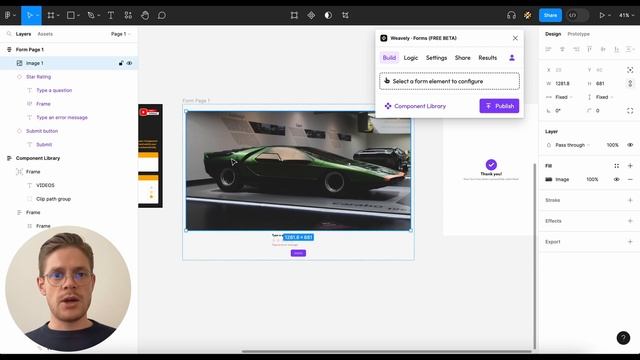Screen dimensions: 640x360
Task: Click the blue Share button
Action: 550,16
